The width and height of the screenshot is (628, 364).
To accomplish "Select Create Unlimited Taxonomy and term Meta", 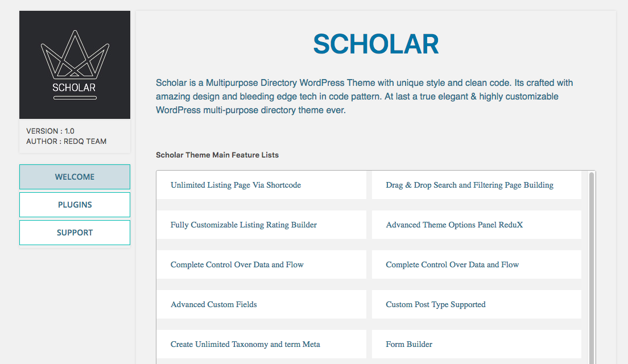I will [x=245, y=345].
